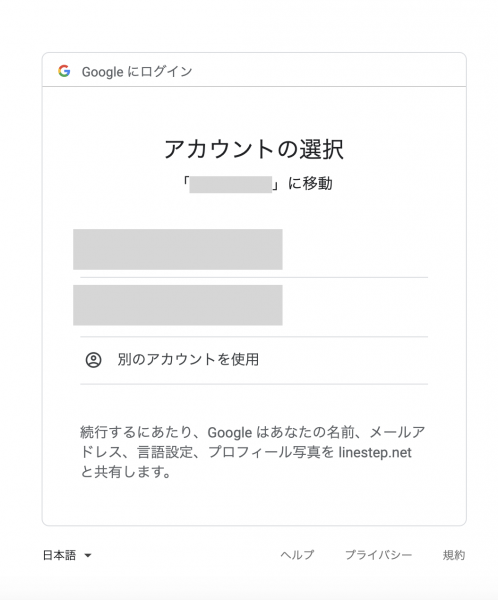Viewport: 498px width, 600px height.
Task: Click the linestep.net text in the disclosure
Action: coord(375,452)
